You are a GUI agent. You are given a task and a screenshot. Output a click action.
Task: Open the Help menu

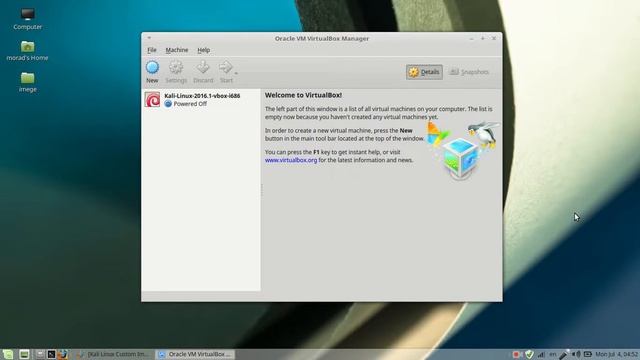(x=204, y=50)
